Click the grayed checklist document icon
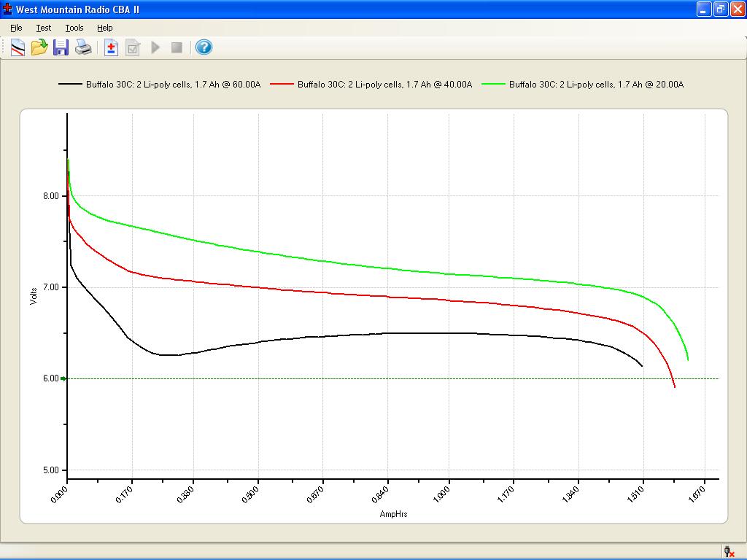Viewport: 747px width, 560px height. (x=133, y=47)
